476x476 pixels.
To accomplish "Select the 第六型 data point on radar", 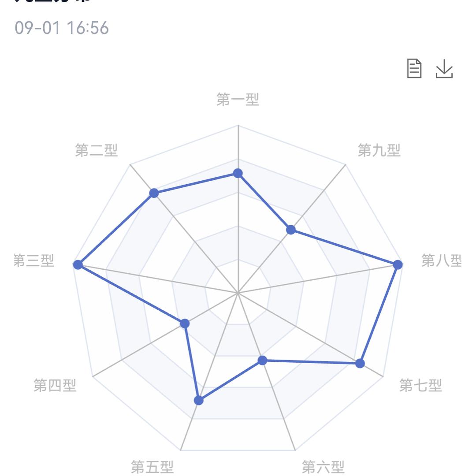I will [x=262, y=361].
